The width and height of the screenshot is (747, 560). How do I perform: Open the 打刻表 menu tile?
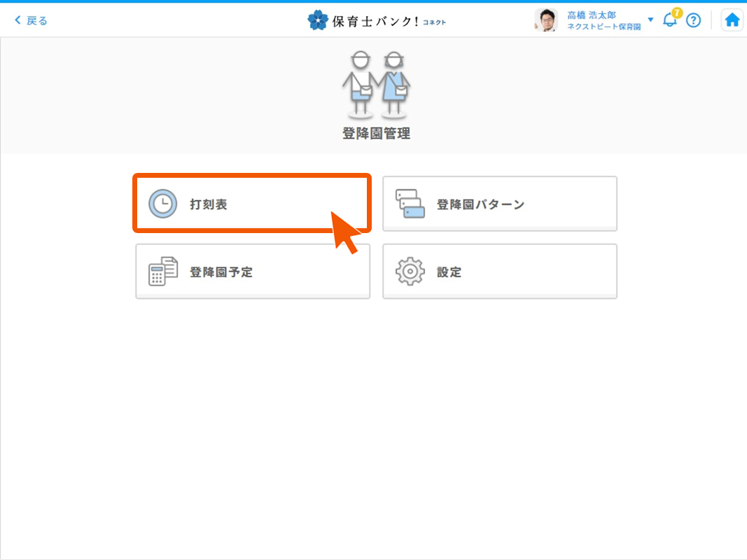[x=252, y=204]
